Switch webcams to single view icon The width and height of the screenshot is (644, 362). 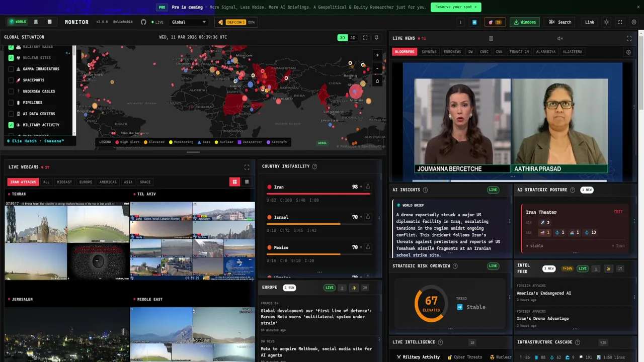[247, 182]
